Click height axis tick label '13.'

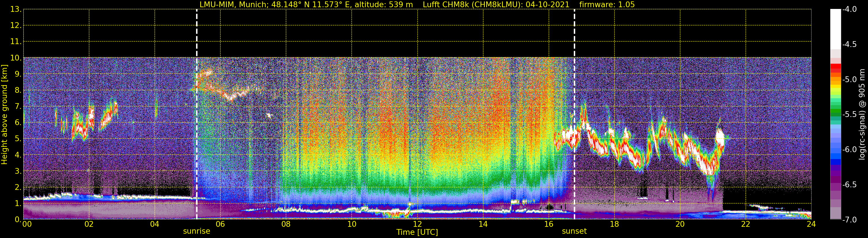click(16, 10)
